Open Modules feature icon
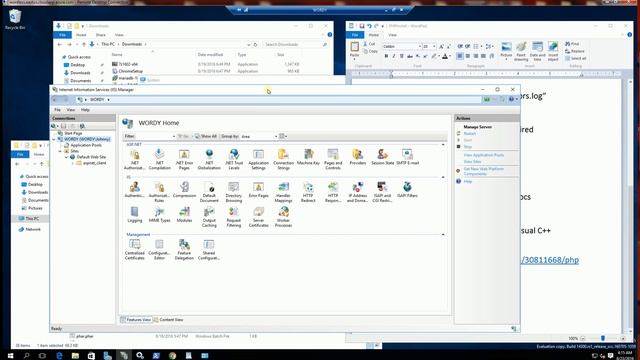 pos(184,215)
